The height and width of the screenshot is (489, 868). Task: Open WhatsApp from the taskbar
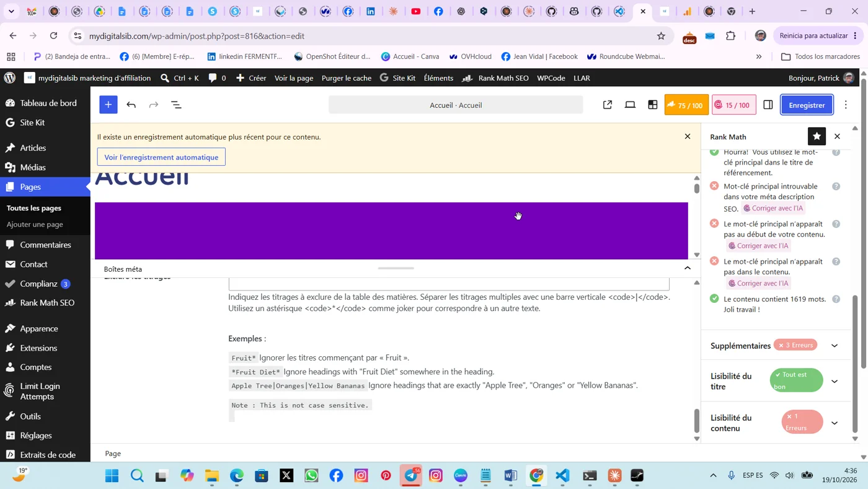311,476
